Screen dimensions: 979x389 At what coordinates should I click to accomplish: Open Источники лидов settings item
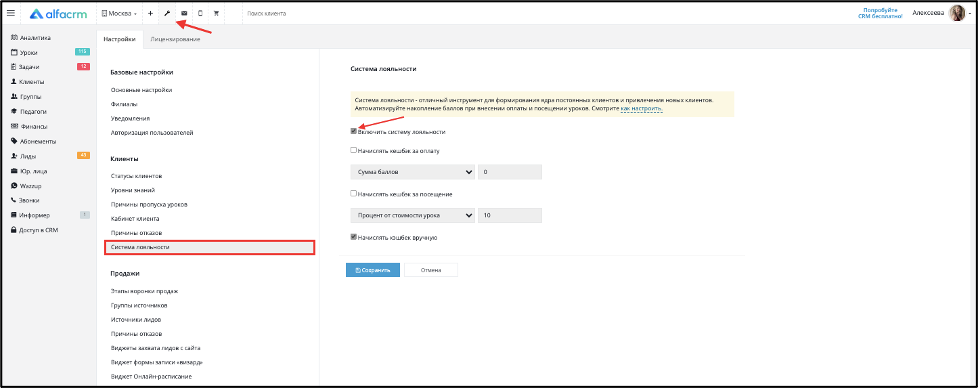click(137, 320)
